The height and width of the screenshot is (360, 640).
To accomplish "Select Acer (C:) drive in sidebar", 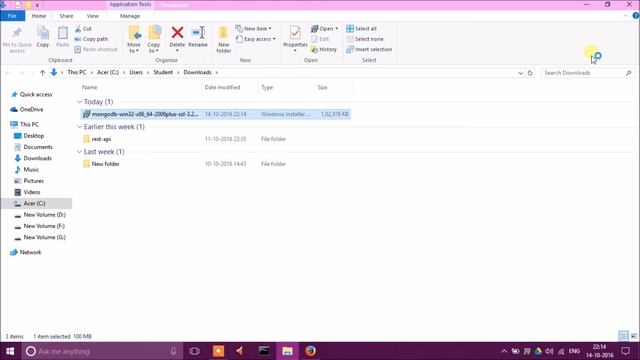I will point(34,203).
